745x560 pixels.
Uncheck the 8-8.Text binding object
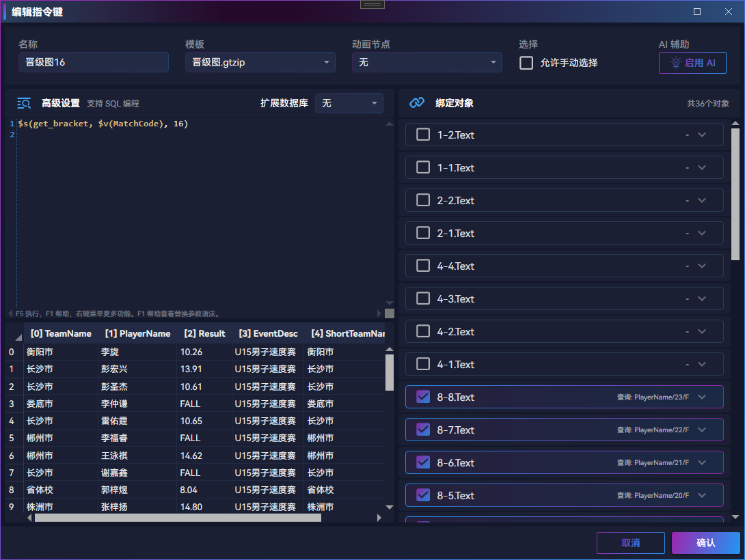[x=423, y=397]
